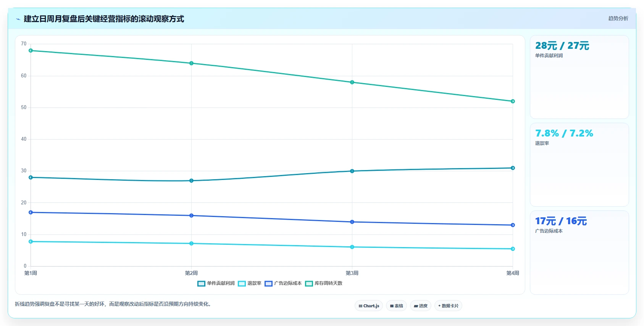Click the 第2周 x-axis label
The image size is (644, 326).
(191, 273)
